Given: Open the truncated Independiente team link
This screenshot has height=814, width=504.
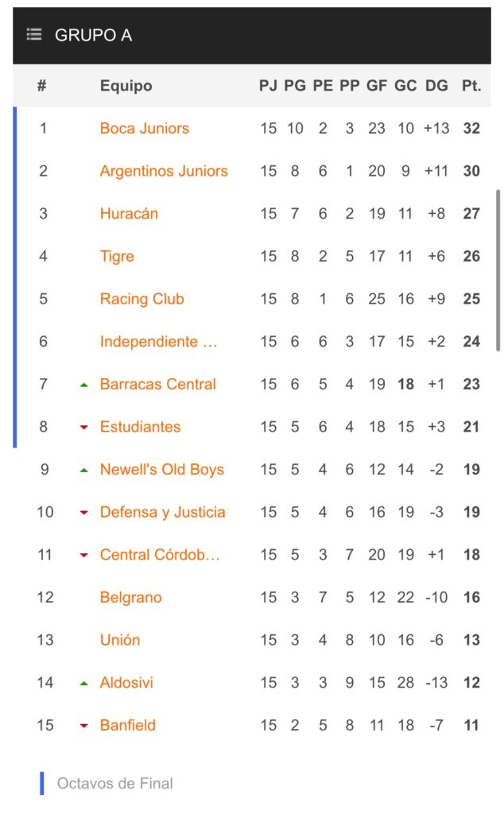Looking at the screenshot, I should point(158,342).
